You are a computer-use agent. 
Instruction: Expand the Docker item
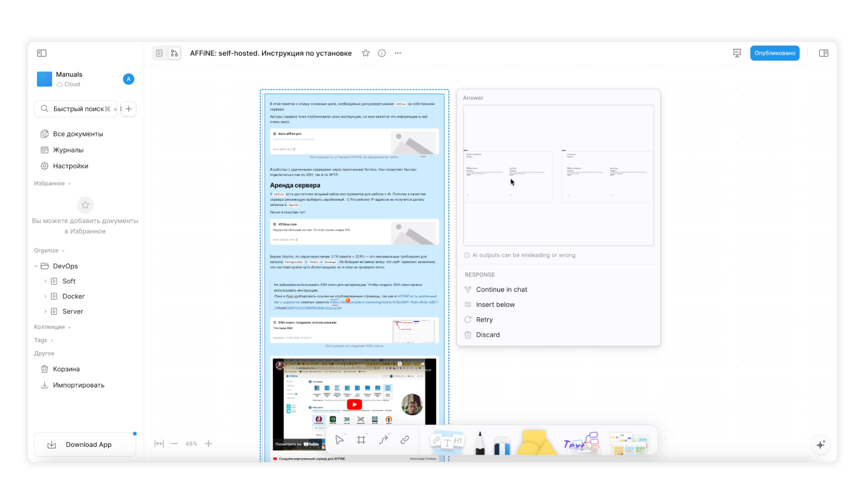point(45,296)
